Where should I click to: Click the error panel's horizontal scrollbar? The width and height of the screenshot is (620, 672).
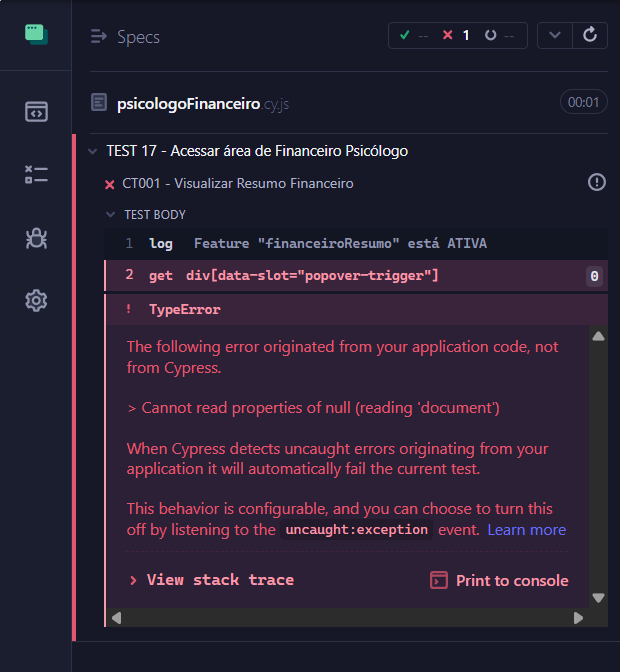[x=347, y=618]
